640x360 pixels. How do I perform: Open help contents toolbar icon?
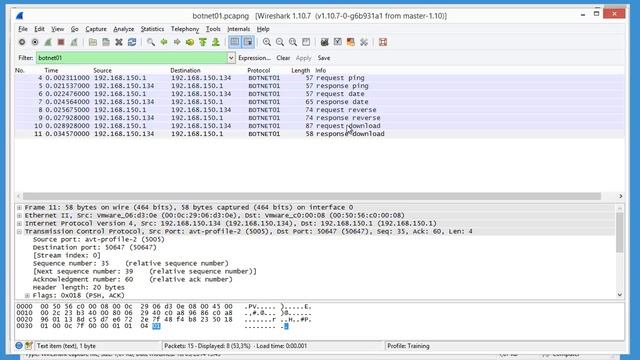(383, 42)
